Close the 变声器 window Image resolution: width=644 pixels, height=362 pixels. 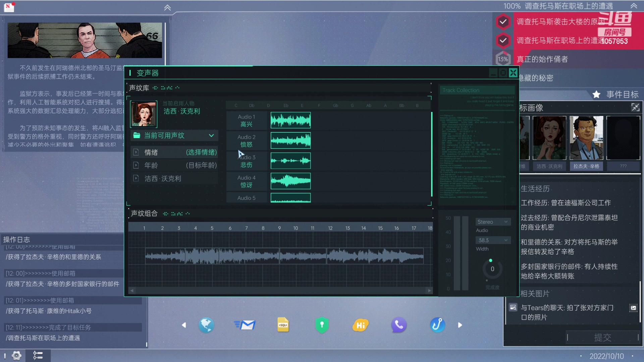pos(513,73)
